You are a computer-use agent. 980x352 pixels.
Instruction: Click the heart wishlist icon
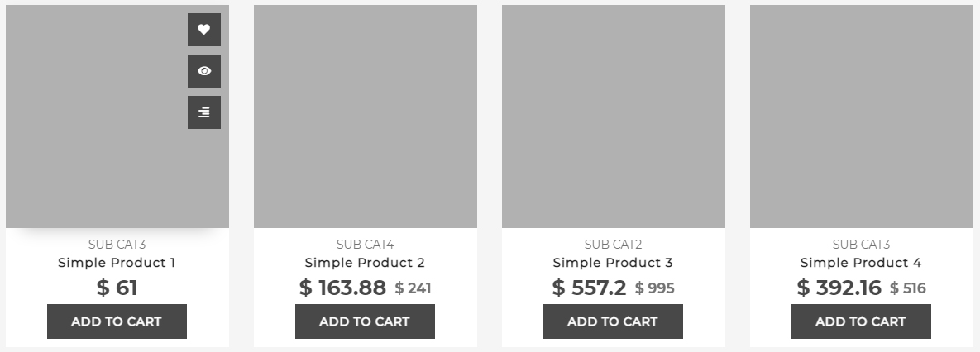tap(204, 30)
